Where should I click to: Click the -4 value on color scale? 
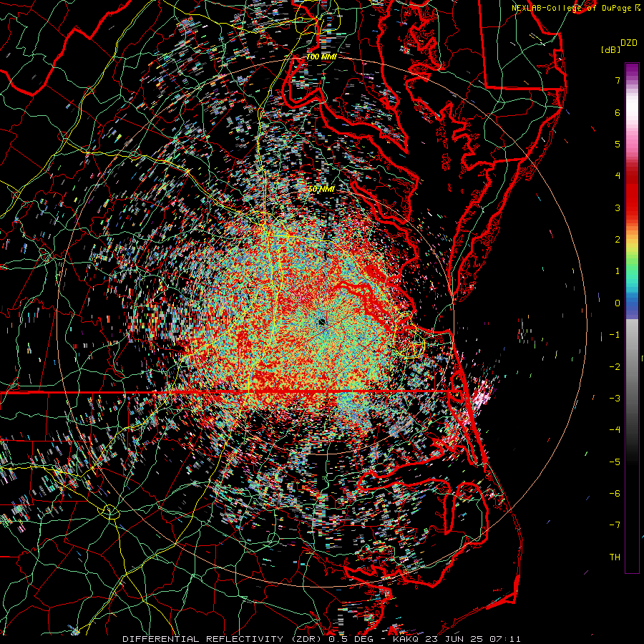615,430
